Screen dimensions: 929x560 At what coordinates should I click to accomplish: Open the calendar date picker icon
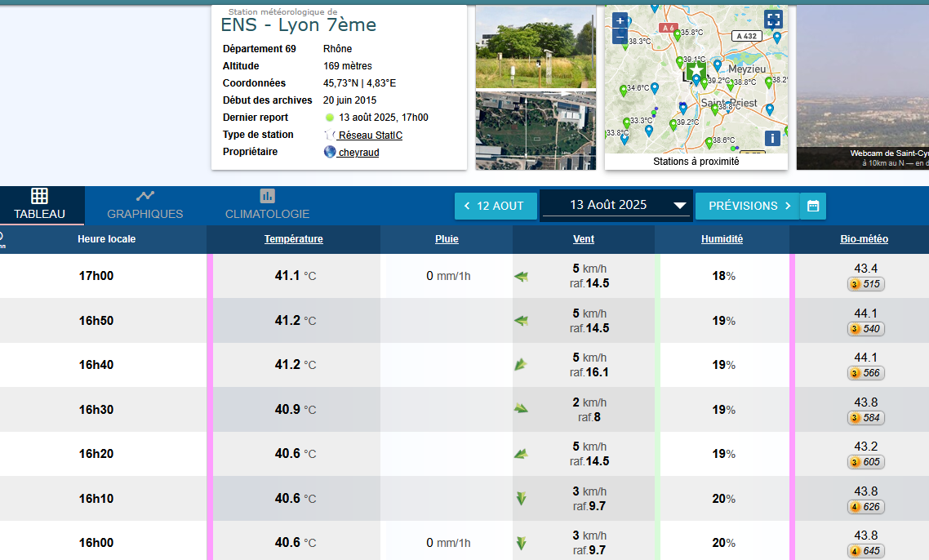point(813,206)
